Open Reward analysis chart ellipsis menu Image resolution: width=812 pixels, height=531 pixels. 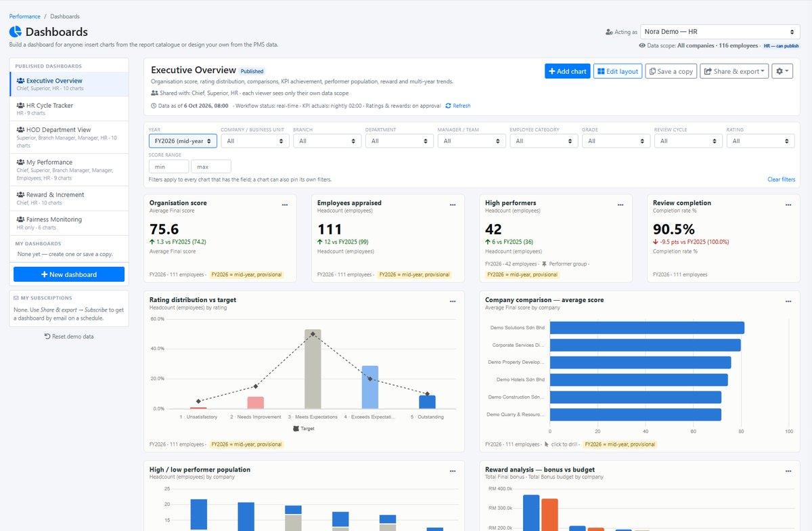point(788,471)
